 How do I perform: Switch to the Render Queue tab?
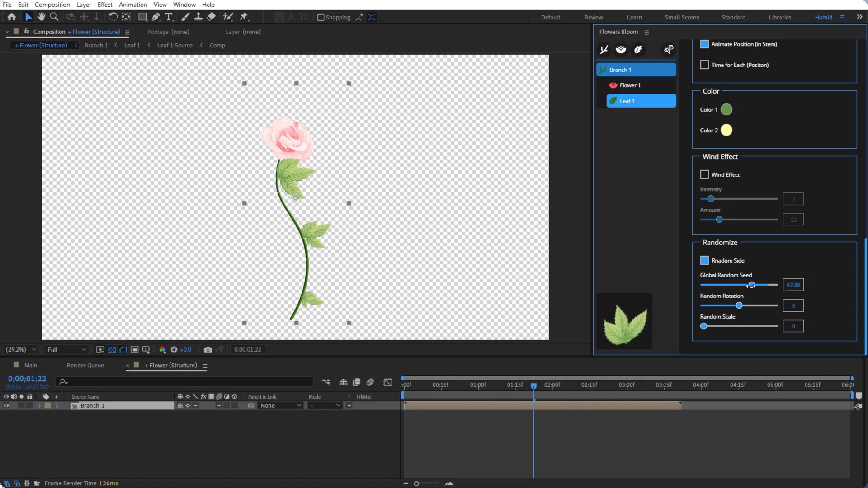[x=85, y=365]
